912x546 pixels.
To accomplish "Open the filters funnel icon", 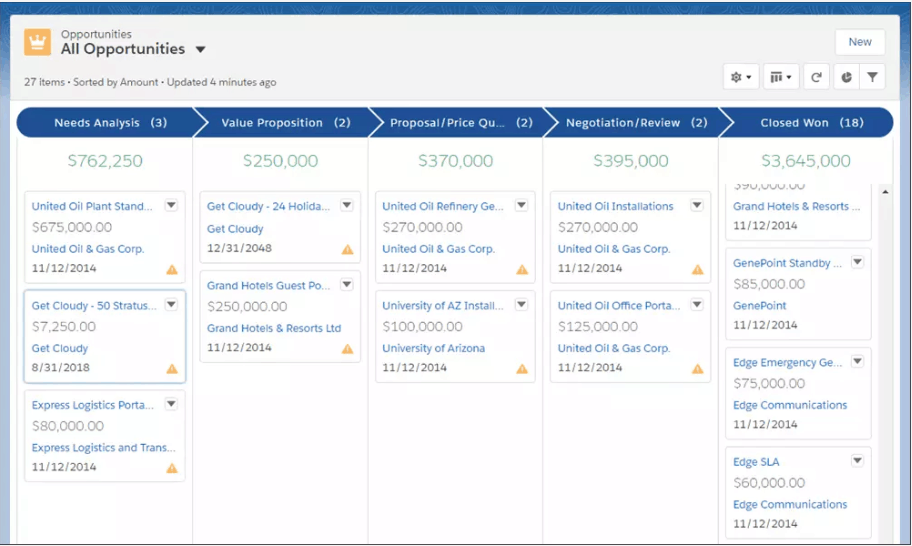I will [x=872, y=77].
